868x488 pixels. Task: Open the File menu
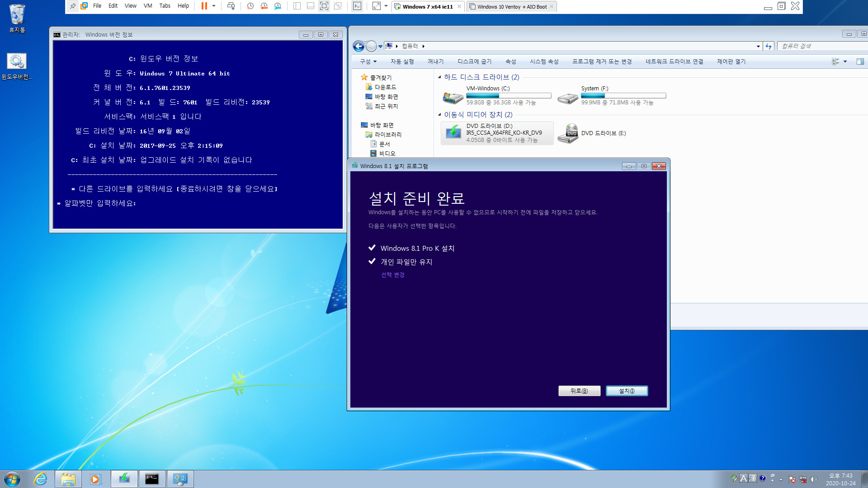click(97, 6)
